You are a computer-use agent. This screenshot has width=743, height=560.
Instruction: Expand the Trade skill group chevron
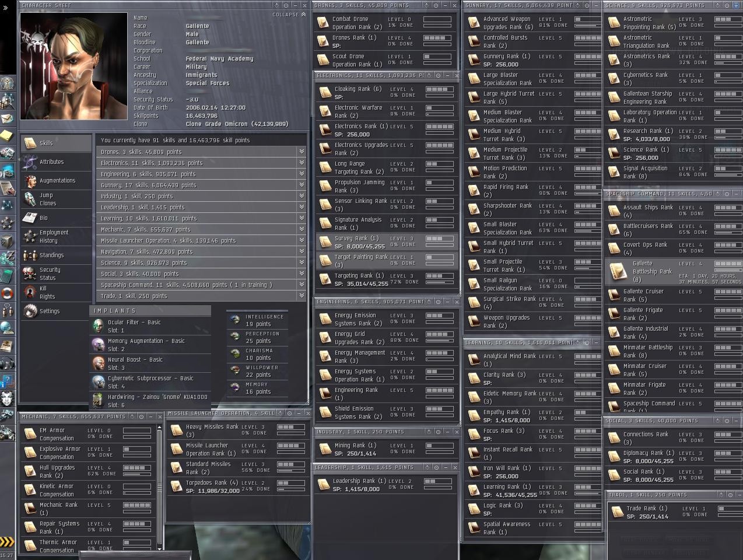[x=302, y=296]
